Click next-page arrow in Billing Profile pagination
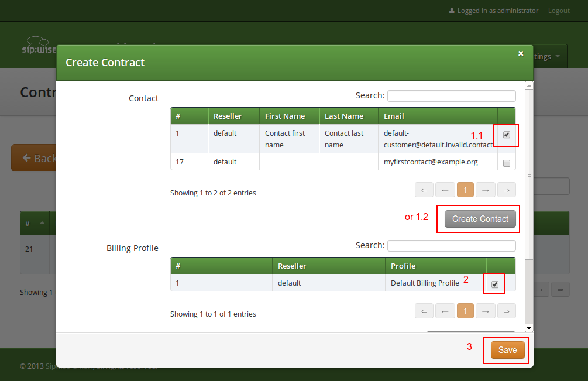Screen dimensions: 588x381 pyautogui.click(x=486, y=310)
